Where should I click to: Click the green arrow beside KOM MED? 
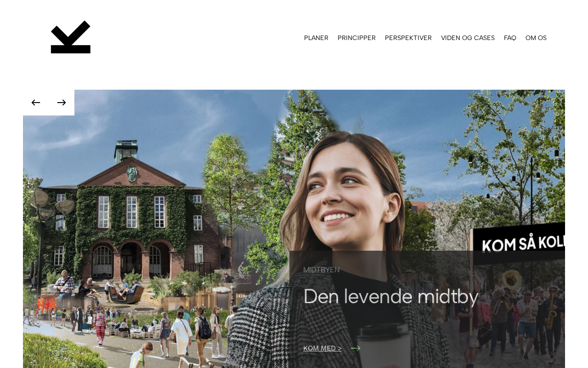[x=356, y=348]
